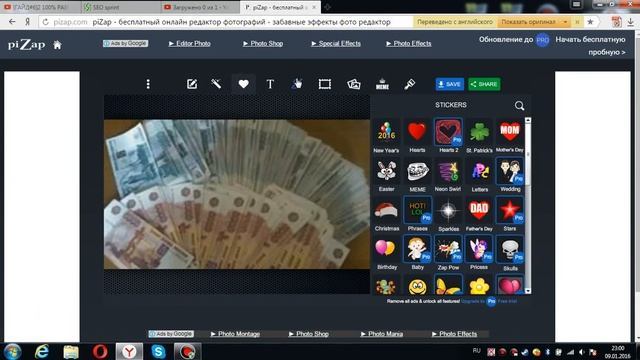Select the heart Stickers tool
The image size is (640, 360).
point(244,84)
